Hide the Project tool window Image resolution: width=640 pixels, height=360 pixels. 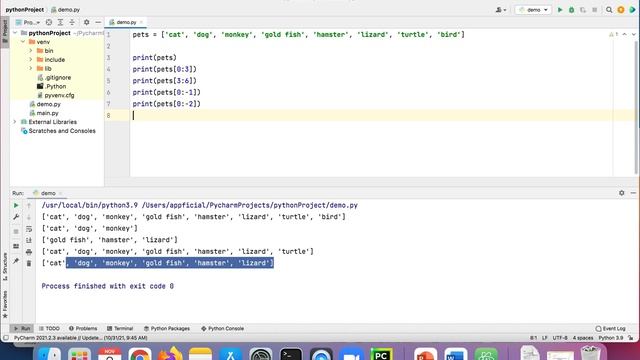pos(98,22)
